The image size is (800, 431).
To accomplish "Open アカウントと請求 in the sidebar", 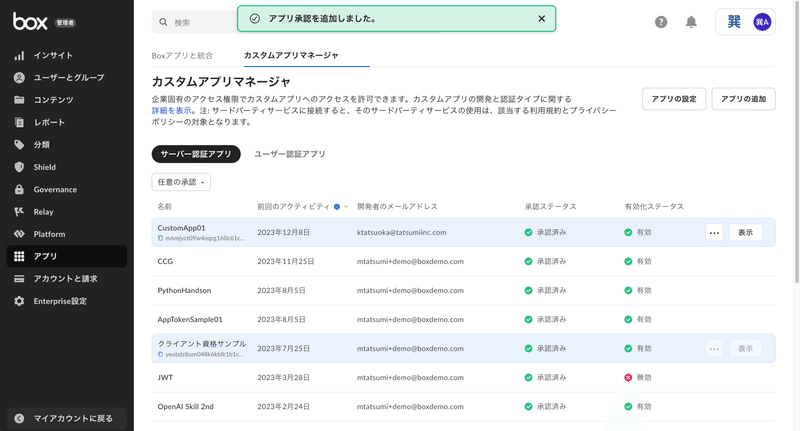I will (x=66, y=278).
